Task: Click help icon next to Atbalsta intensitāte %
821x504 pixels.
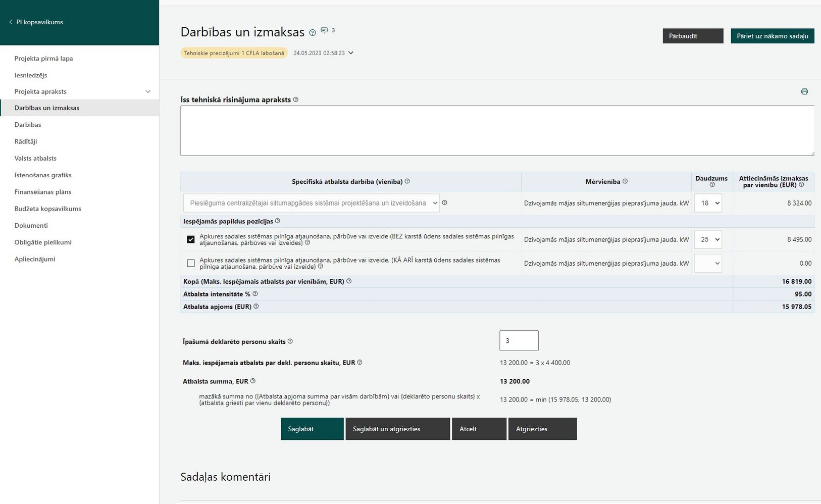Action: point(255,294)
